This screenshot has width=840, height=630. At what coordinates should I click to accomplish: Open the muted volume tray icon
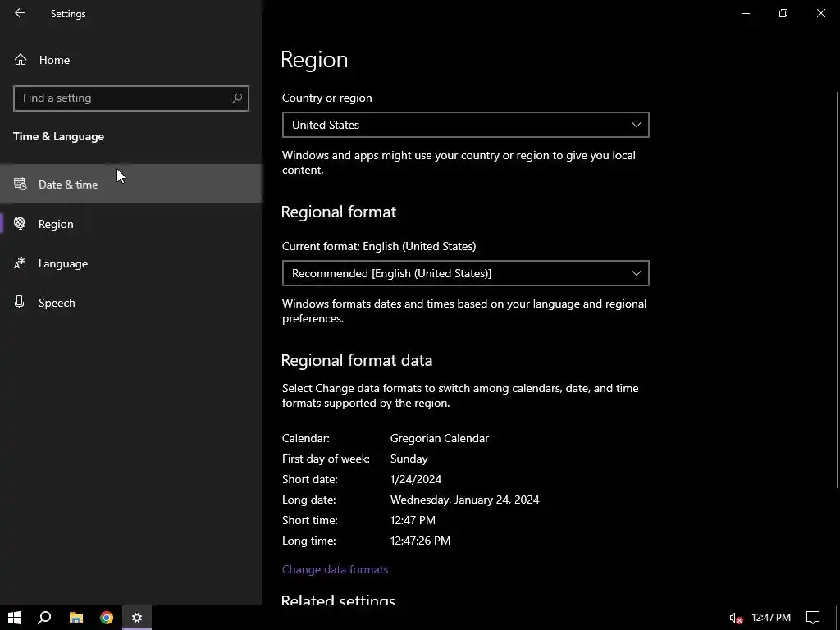tap(736, 619)
